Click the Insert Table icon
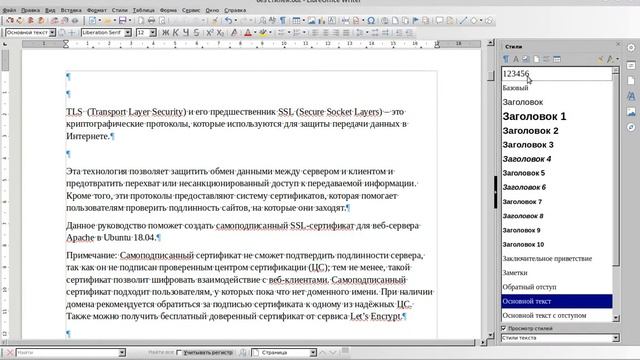Viewport: 640px width, 360px height. click(x=296, y=20)
